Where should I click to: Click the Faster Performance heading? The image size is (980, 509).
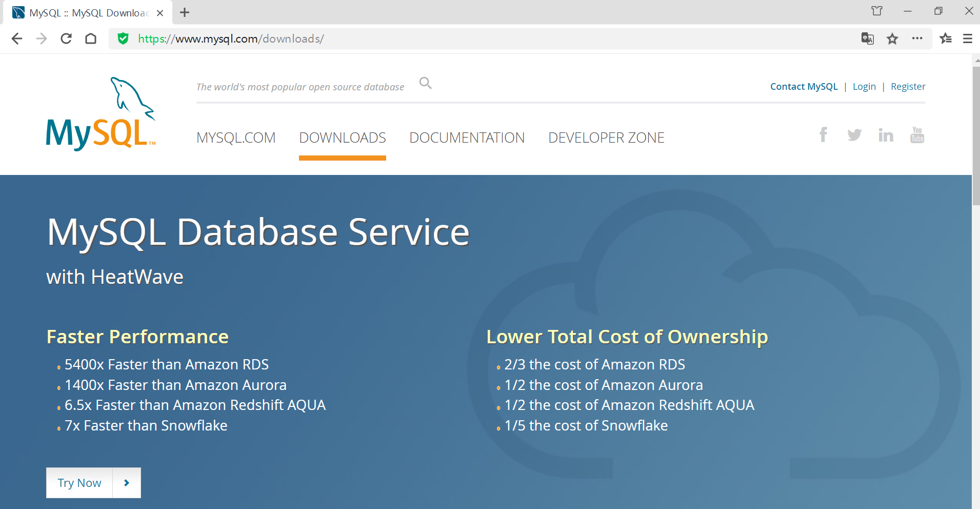(x=137, y=337)
